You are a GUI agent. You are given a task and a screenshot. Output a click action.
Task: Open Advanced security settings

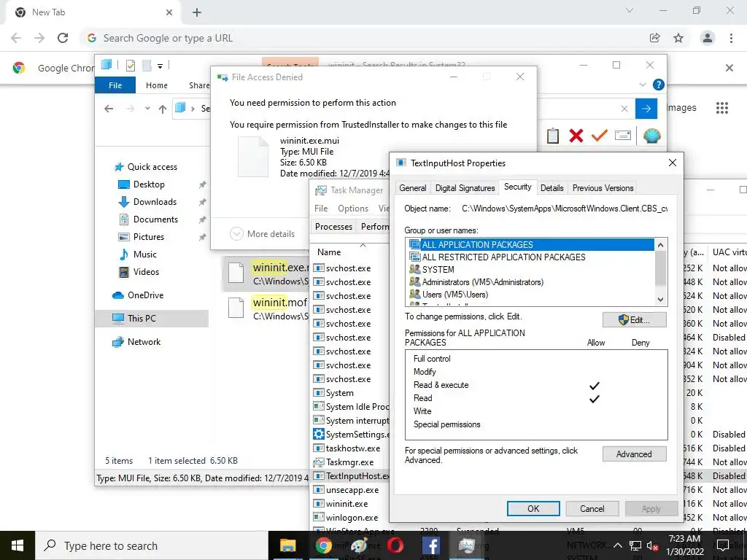[634, 454]
